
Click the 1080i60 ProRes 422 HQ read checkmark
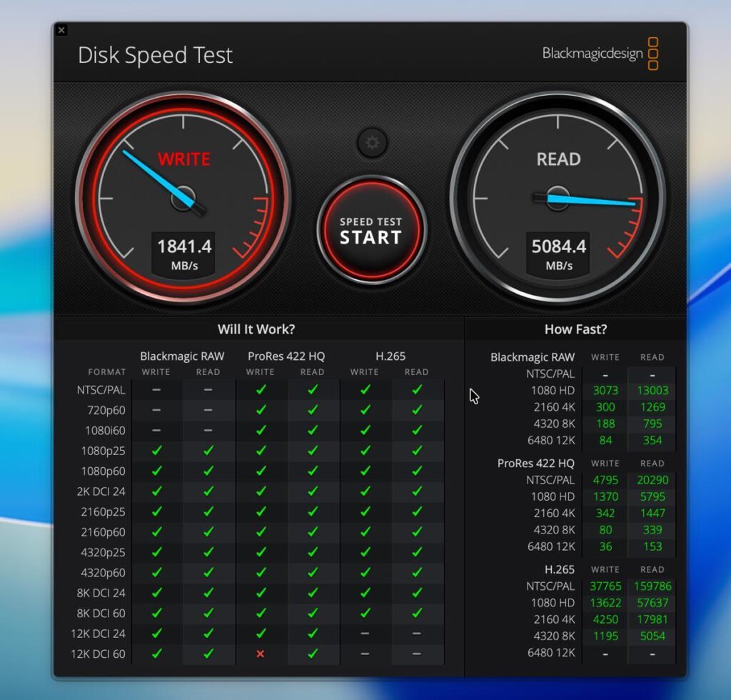313,429
